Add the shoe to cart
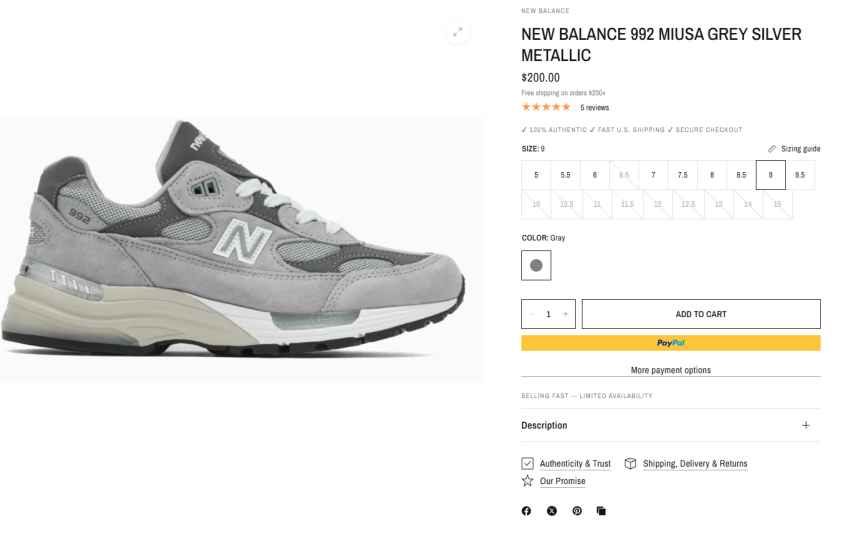This screenshot has height=552, width=850. [x=701, y=314]
